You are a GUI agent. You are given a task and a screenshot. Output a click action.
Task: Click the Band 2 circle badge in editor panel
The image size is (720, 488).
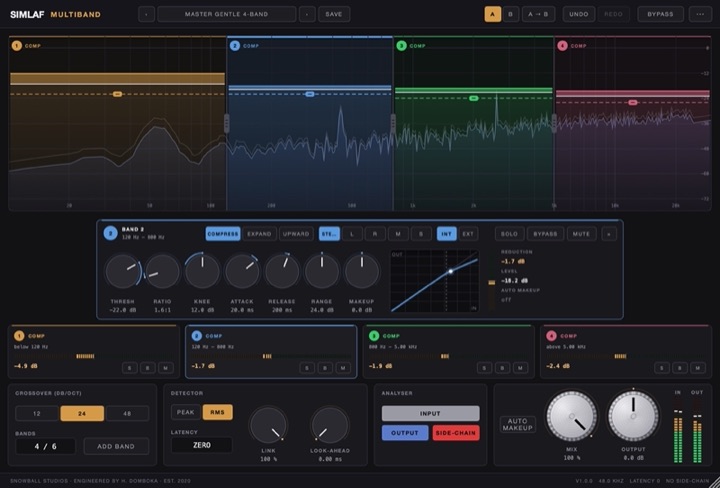[110, 233]
